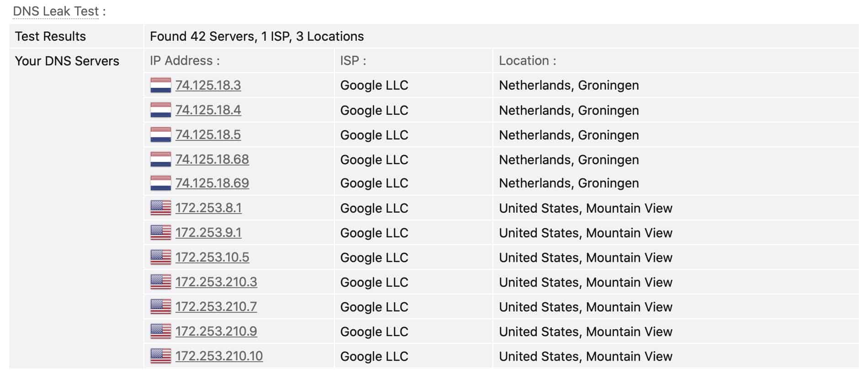The width and height of the screenshot is (868, 375).
Task: Click the 172.253.210.10 link
Action: click(x=219, y=356)
